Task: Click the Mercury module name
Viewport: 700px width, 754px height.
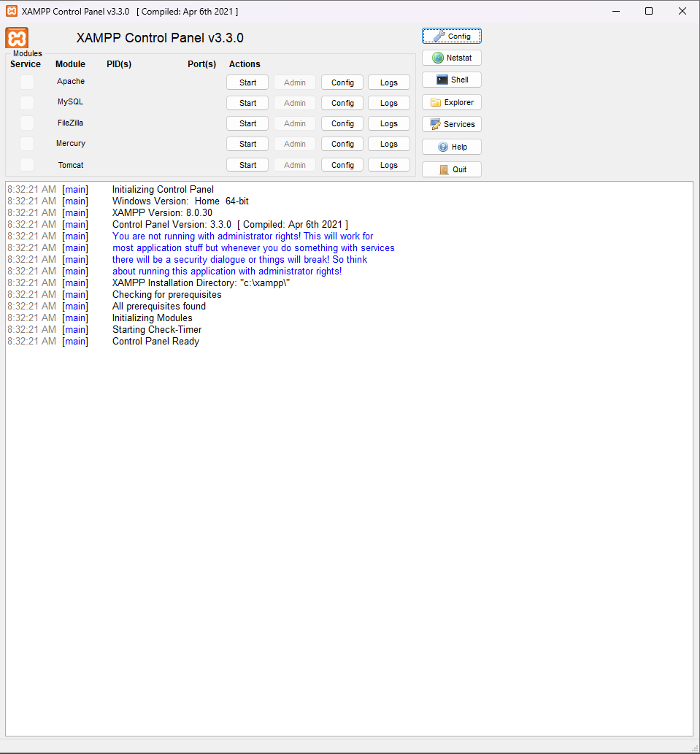Action: [71, 143]
